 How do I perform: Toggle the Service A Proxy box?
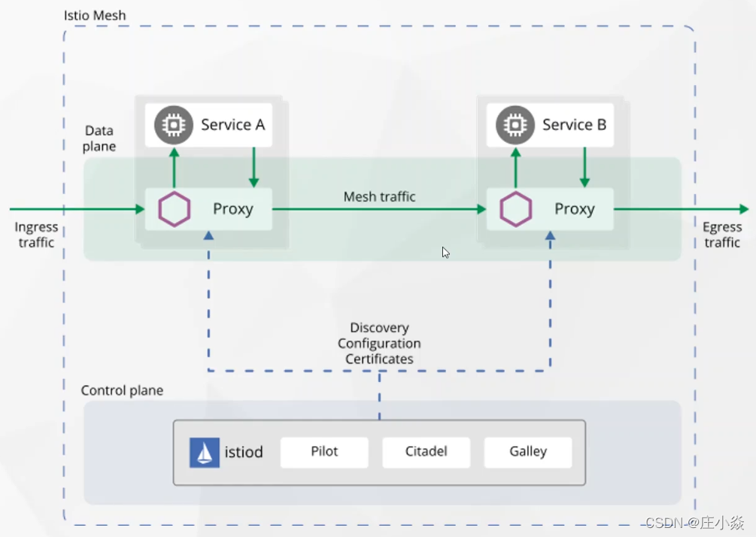coord(208,209)
